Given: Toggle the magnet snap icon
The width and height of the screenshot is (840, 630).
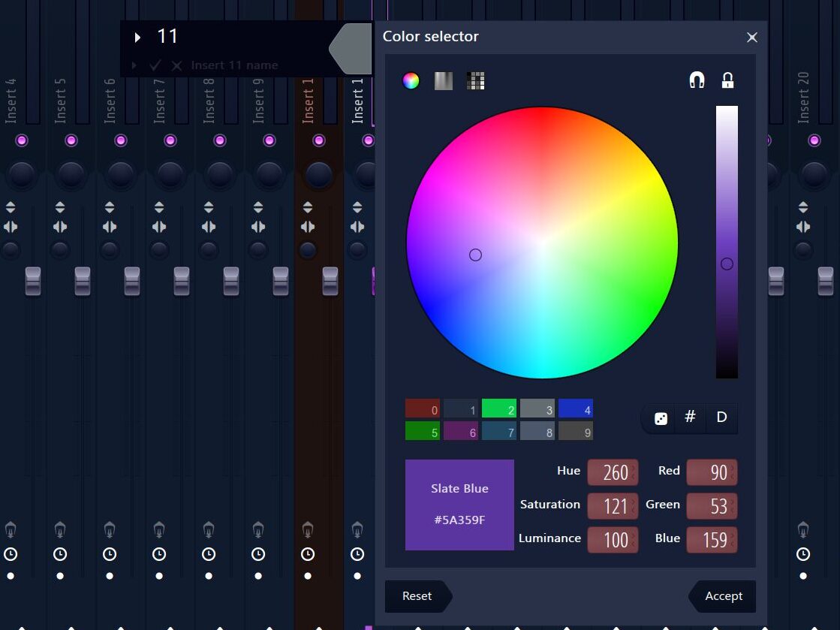Looking at the screenshot, I should [697, 80].
